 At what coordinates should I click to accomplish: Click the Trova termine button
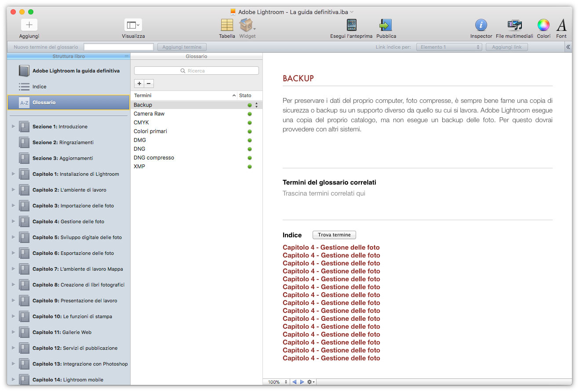[x=334, y=235]
